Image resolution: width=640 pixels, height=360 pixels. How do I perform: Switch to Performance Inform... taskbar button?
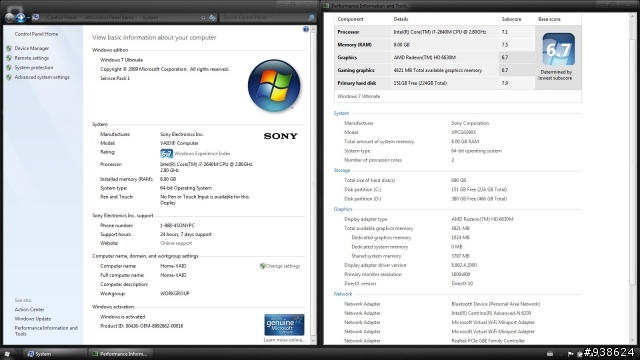120,354
